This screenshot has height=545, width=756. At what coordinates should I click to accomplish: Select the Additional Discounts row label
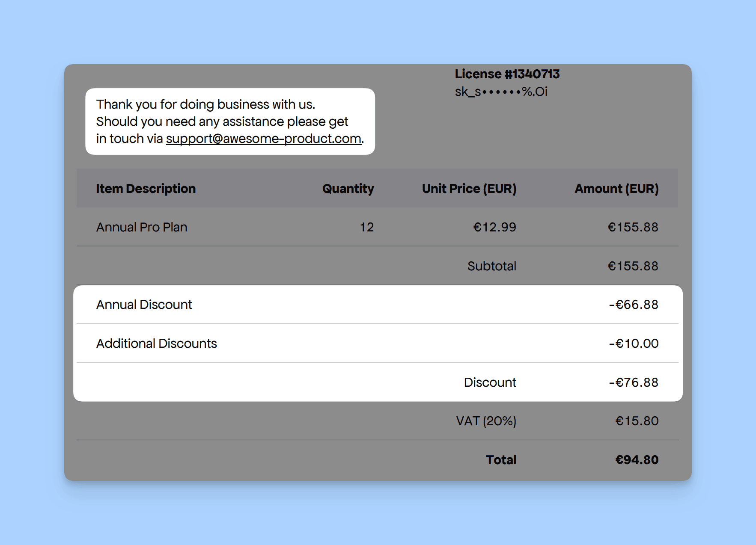pos(157,344)
